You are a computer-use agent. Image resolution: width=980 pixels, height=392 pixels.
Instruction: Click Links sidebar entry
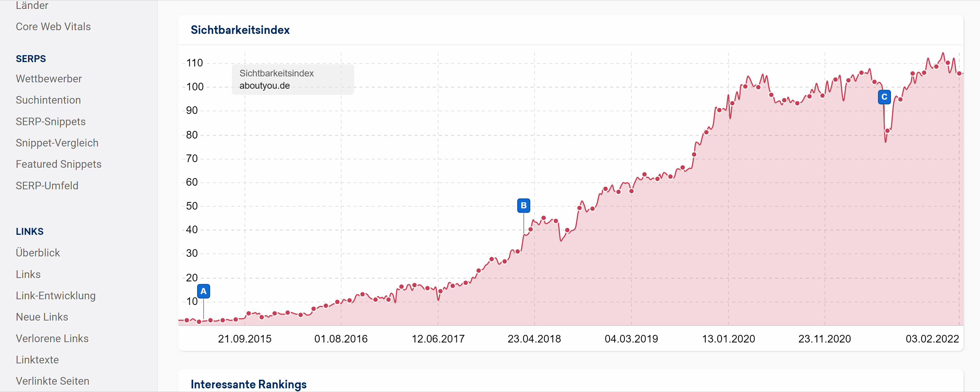pyautogui.click(x=28, y=274)
